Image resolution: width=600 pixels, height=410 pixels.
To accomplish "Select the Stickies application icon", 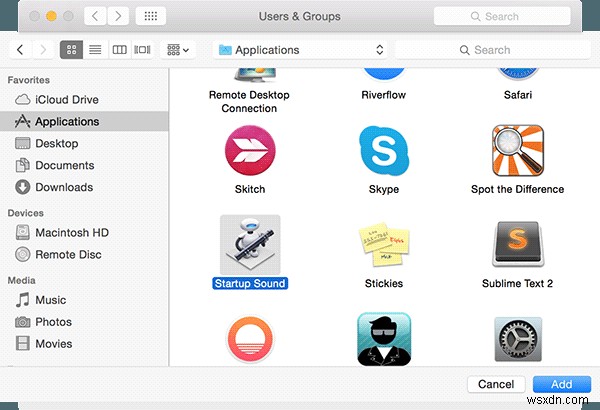I will 384,245.
